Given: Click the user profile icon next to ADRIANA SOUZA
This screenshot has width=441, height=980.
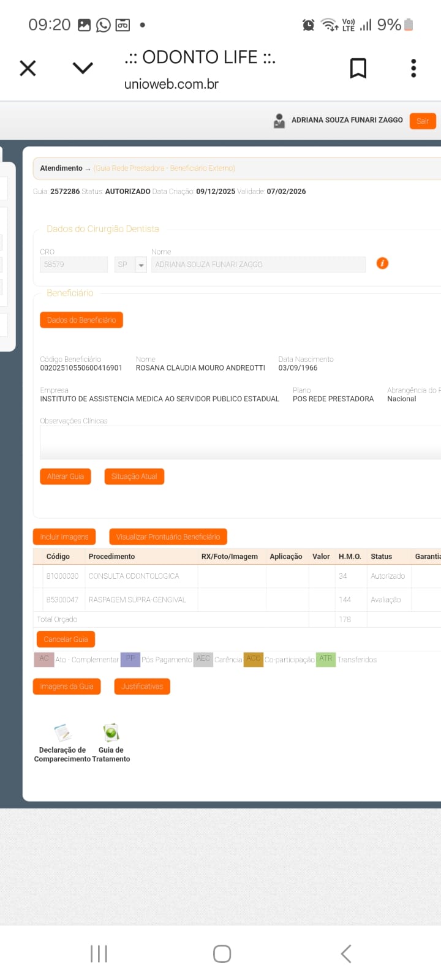Looking at the screenshot, I should 279,121.
